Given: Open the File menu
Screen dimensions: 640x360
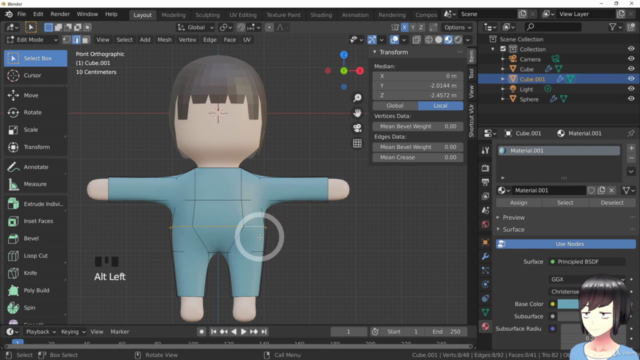Looking at the screenshot, I should tap(21, 14).
